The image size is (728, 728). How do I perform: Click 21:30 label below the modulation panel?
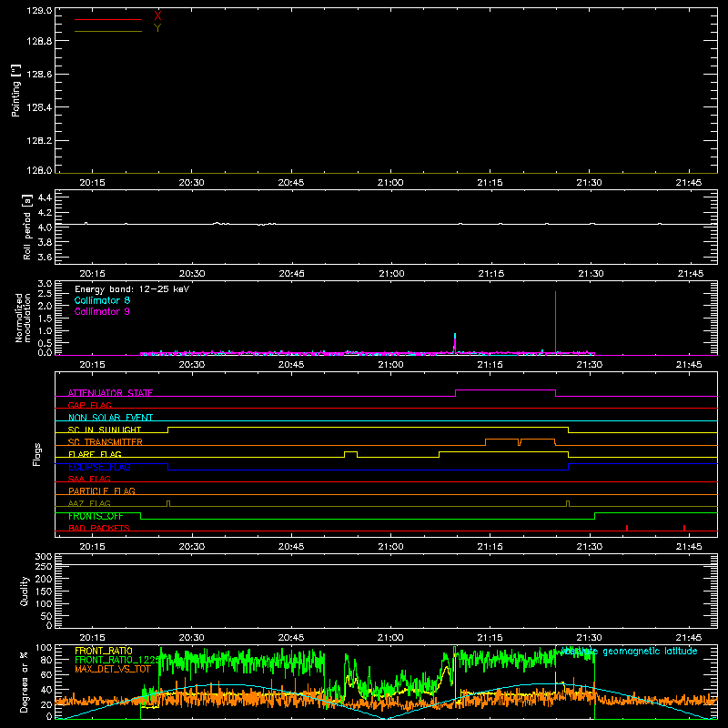(590, 365)
